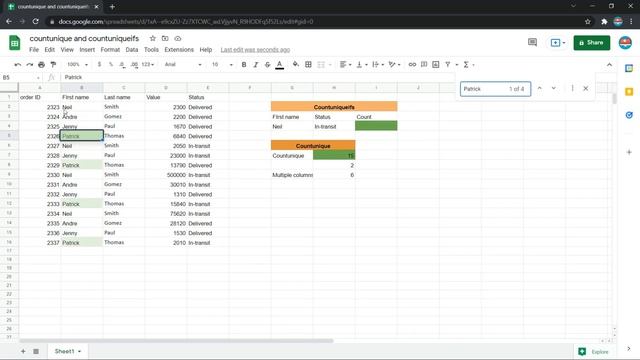Add a new sheet
Screen dimensions: 640x360
coord(23,351)
